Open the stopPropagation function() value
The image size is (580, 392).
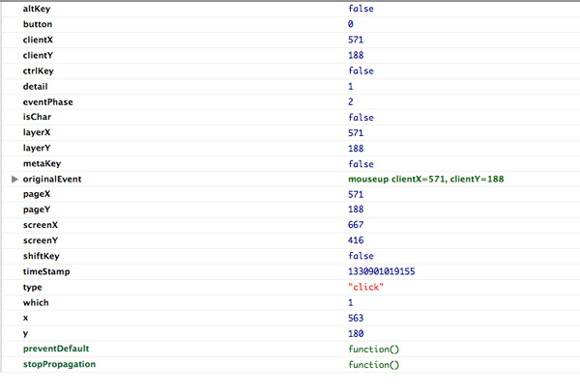pos(373,365)
